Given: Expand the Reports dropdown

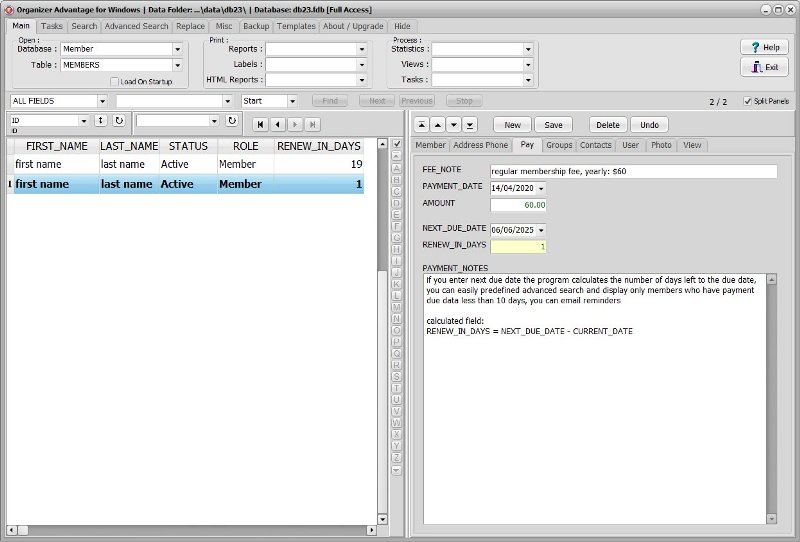Looking at the screenshot, I should (x=362, y=50).
